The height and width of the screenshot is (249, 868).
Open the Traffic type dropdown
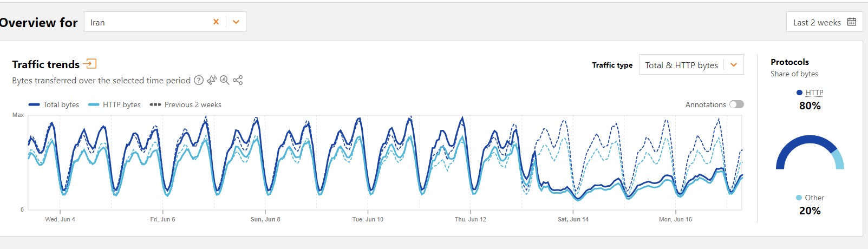coord(691,64)
